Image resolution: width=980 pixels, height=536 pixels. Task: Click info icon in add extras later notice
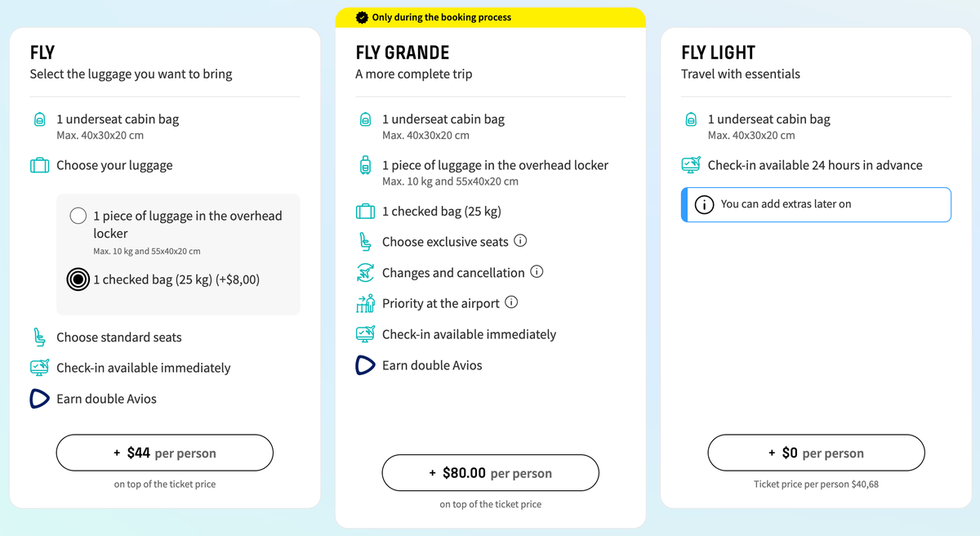coord(704,204)
